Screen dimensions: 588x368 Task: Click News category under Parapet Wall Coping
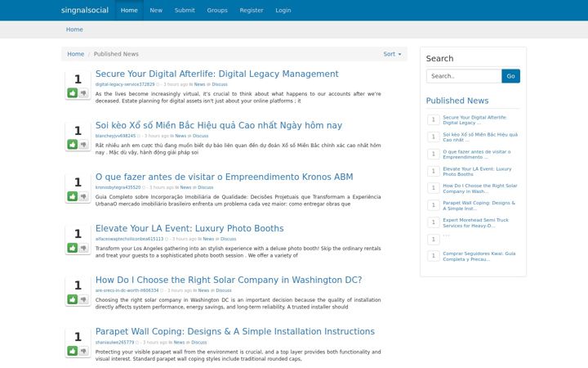coord(179,343)
